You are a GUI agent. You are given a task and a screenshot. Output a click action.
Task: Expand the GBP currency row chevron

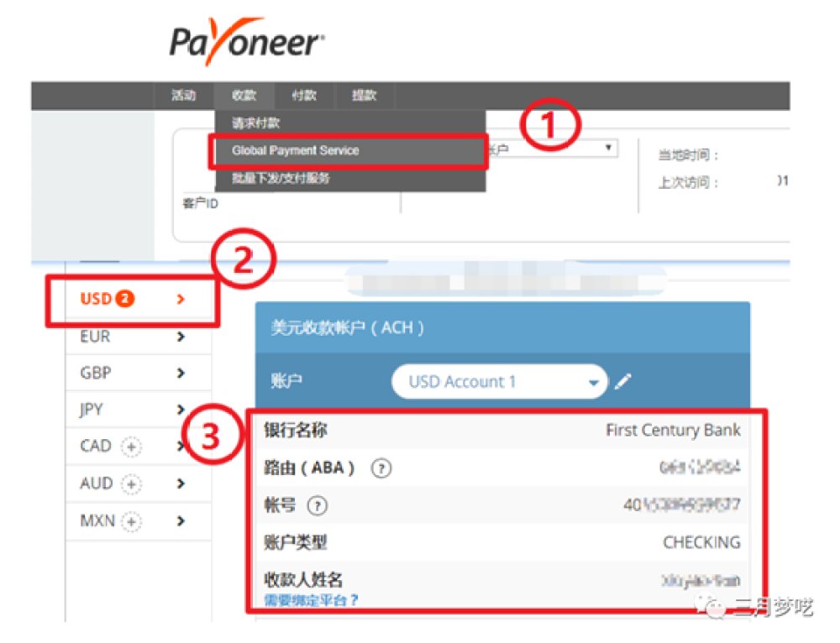(181, 374)
